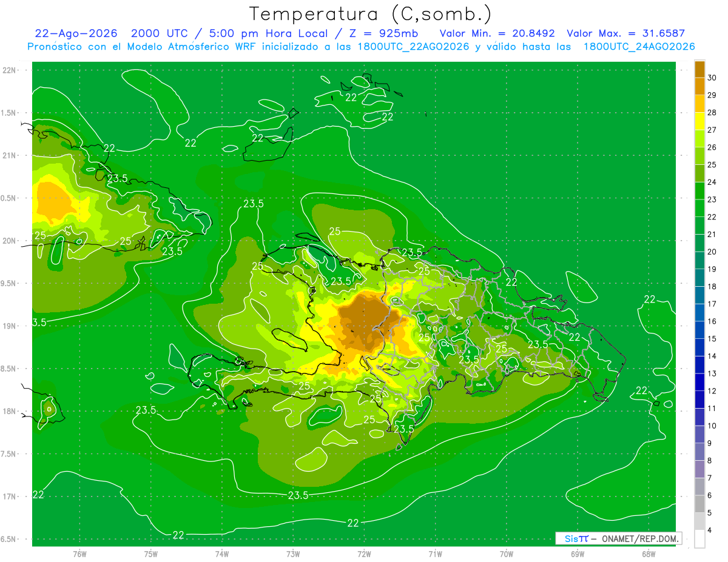Click the 18N latitude axis label
The width and height of the screenshot is (728, 562).
pyautogui.click(x=10, y=411)
